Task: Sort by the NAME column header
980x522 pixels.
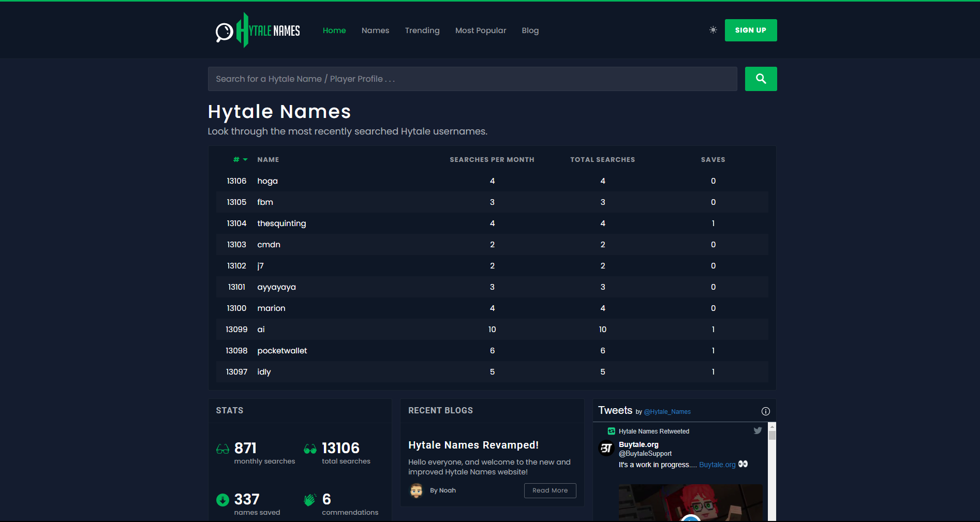Action: pos(268,159)
